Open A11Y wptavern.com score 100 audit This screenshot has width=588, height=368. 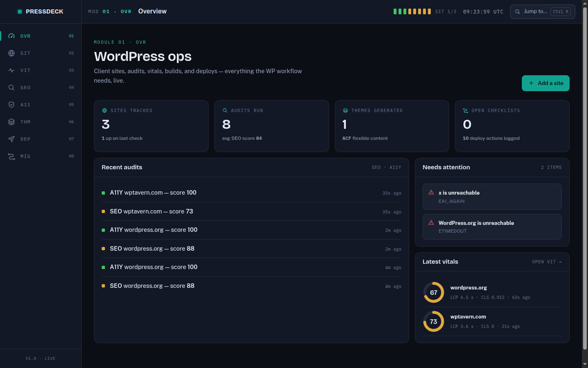pos(251,193)
